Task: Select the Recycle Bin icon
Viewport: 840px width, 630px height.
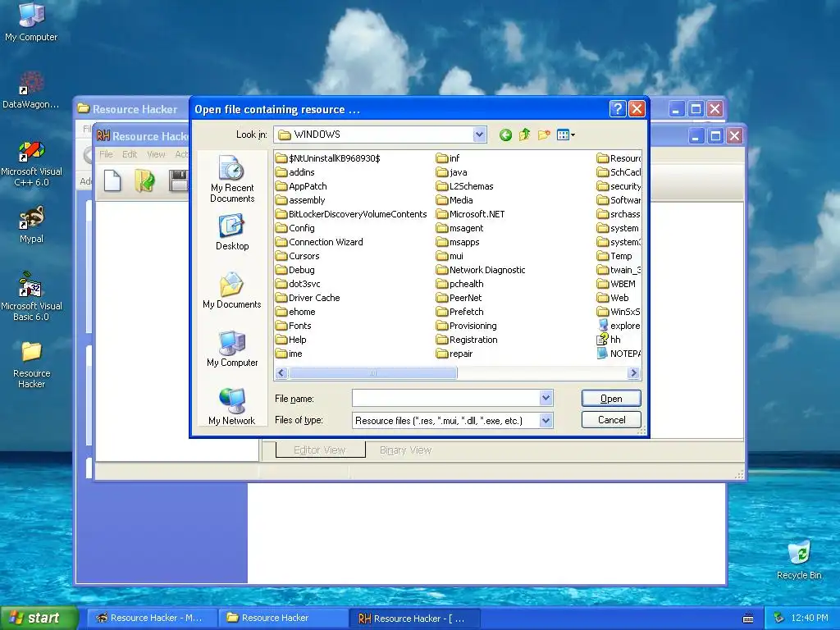Action: pyautogui.click(x=799, y=559)
